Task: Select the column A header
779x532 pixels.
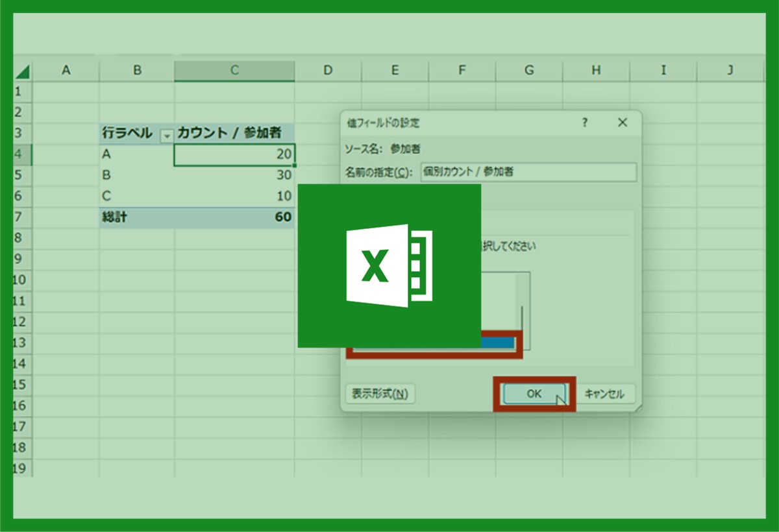Action: [x=66, y=71]
